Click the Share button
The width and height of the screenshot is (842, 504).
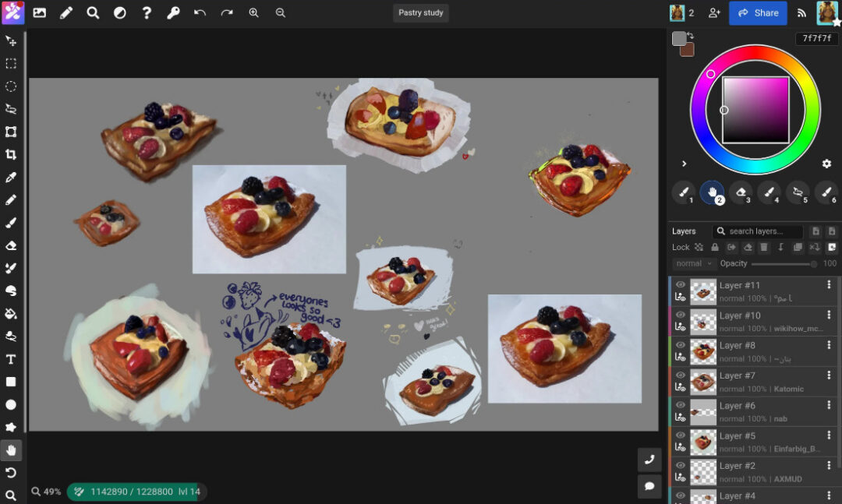click(x=758, y=13)
